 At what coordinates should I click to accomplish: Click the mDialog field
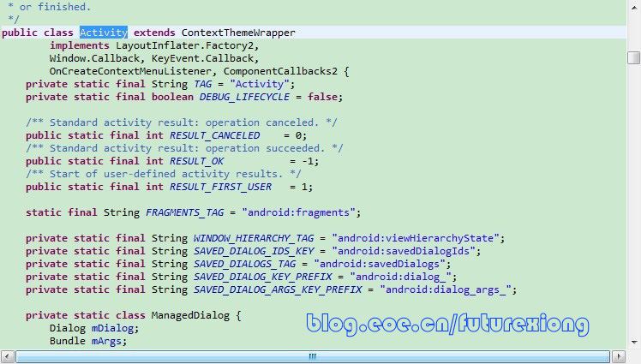coord(112,328)
